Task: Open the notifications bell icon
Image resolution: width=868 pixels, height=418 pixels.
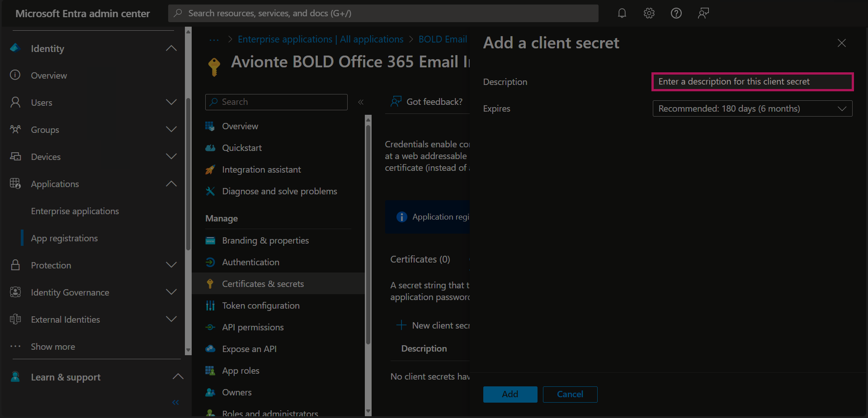Action: point(622,13)
